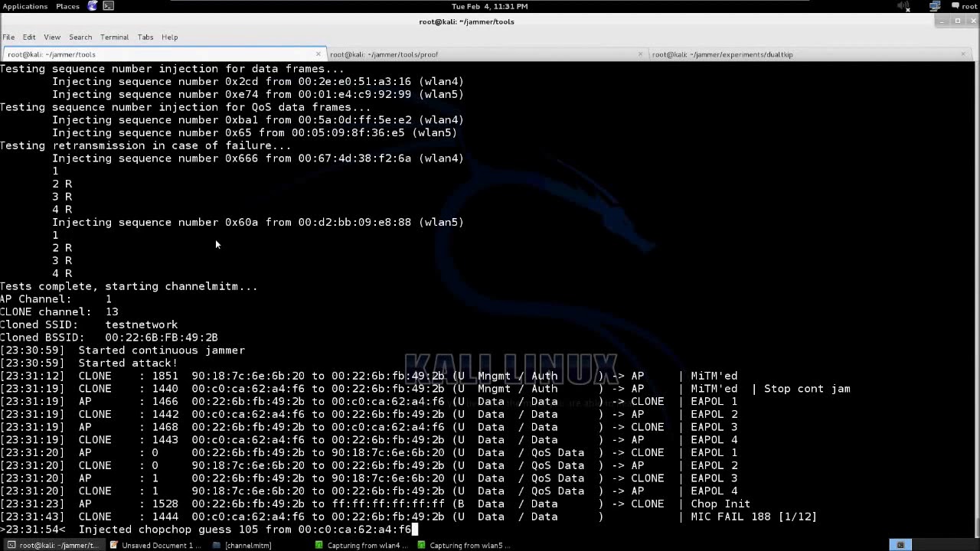
Task: Click the [23:31:23] AP 1528 log row
Action: pos(375,504)
